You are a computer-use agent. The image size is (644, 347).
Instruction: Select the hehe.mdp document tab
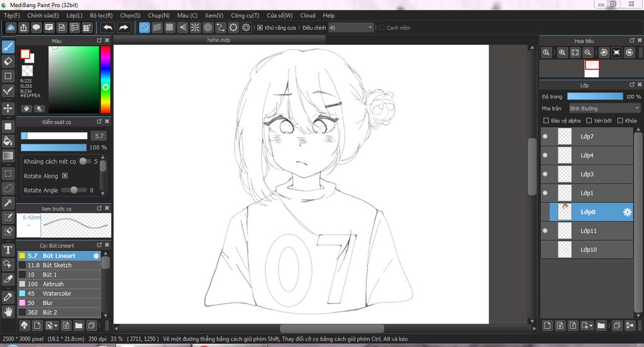pos(219,40)
